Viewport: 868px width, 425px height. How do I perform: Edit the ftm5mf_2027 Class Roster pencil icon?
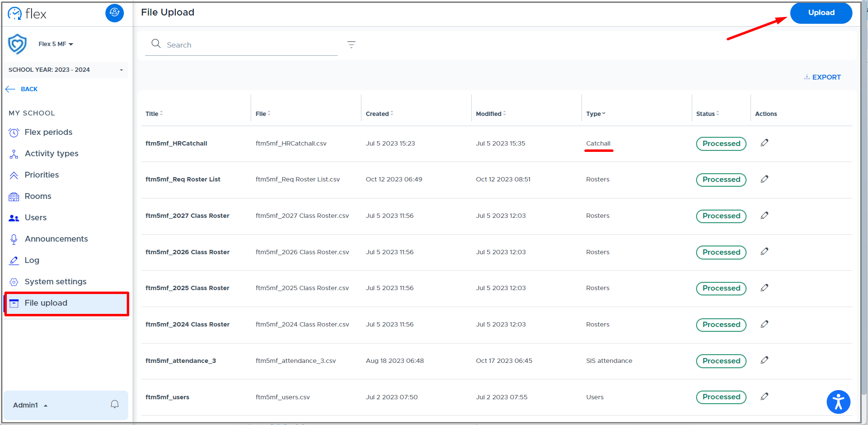[x=765, y=215]
